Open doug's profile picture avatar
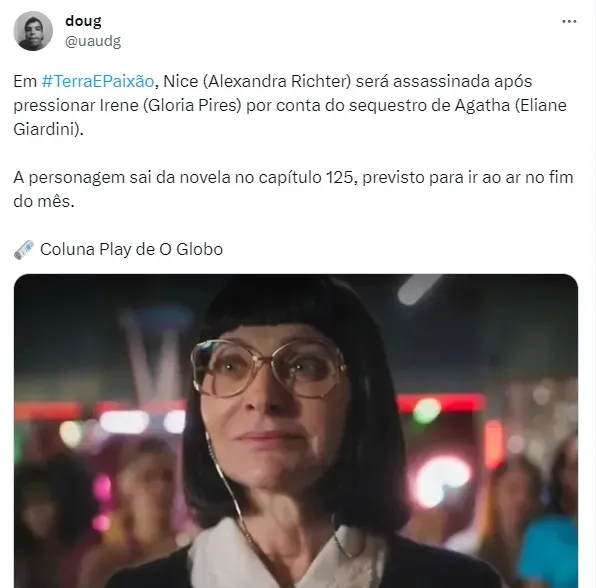Screen dimensions: 596x588 tap(33, 31)
